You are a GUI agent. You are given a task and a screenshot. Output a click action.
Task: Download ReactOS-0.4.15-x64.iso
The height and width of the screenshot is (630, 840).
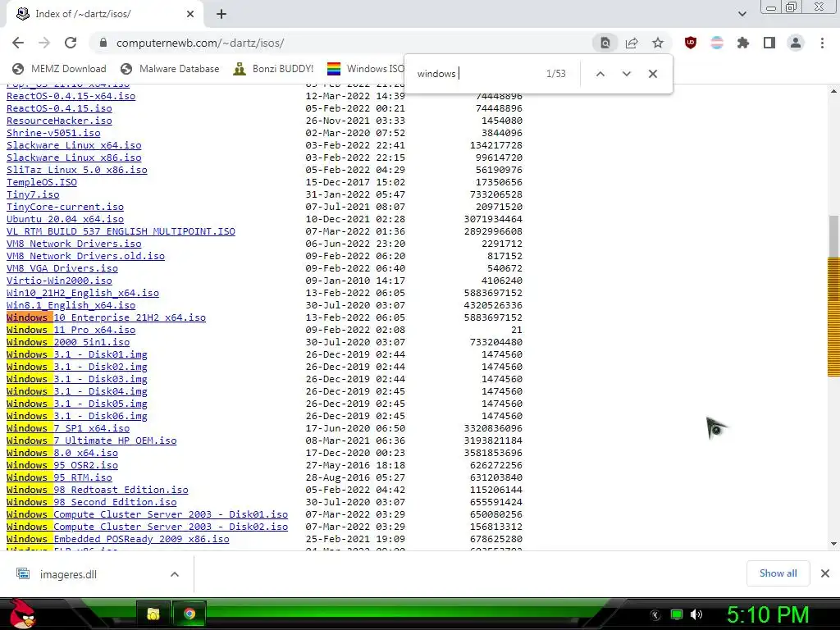[x=71, y=96]
